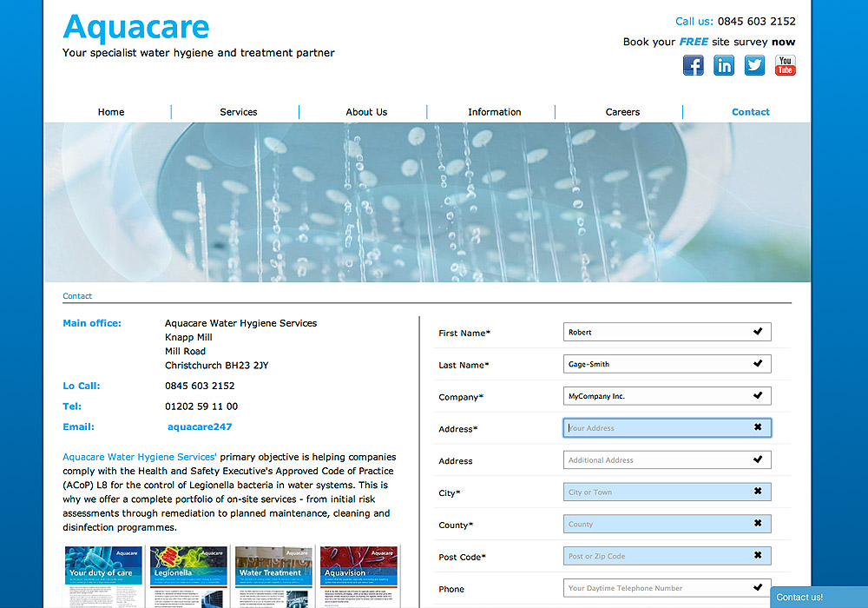The image size is (868, 608).
Task: Click the aquacare247 email link
Action: (x=200, y=427)
